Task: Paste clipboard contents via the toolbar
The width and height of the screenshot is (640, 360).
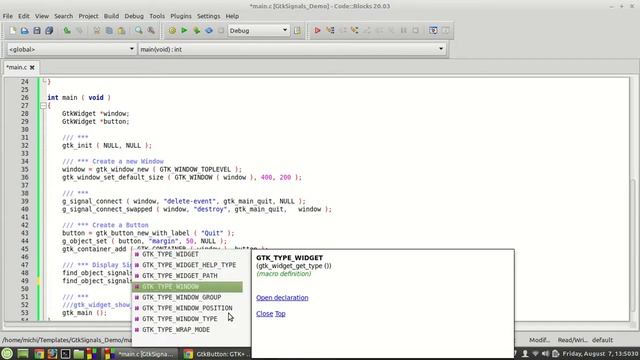Action: (x=121, y=31)
